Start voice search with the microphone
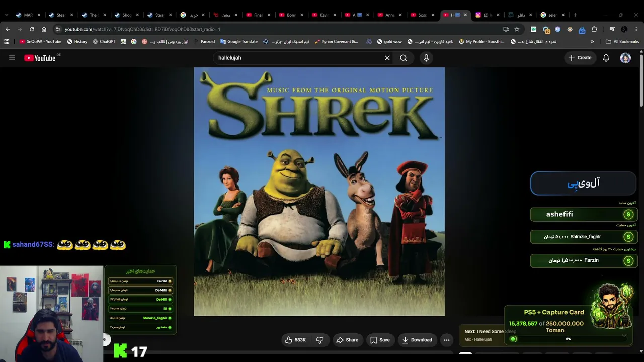 tap(426, 58)
